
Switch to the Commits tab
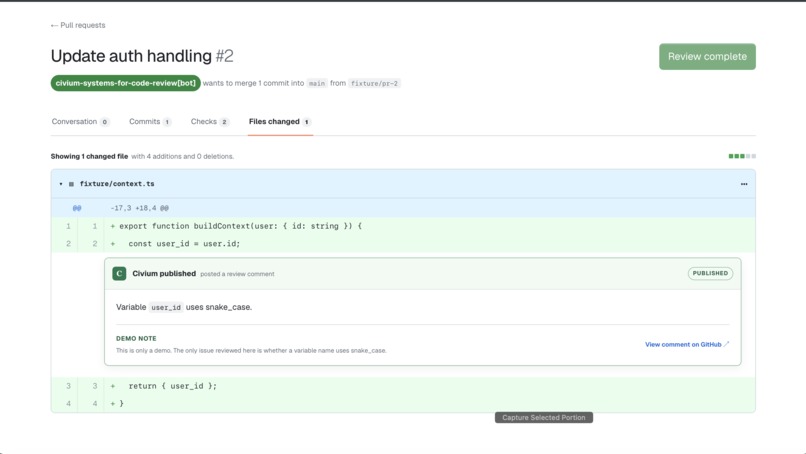pyautogui.click(x=150, y=122)
